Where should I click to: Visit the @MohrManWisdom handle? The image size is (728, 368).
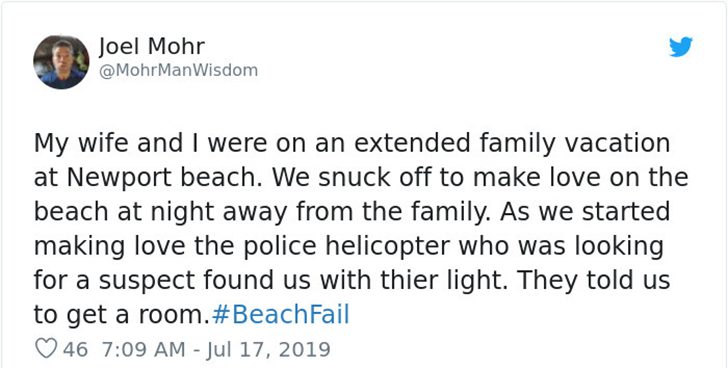tap(178, 71)
